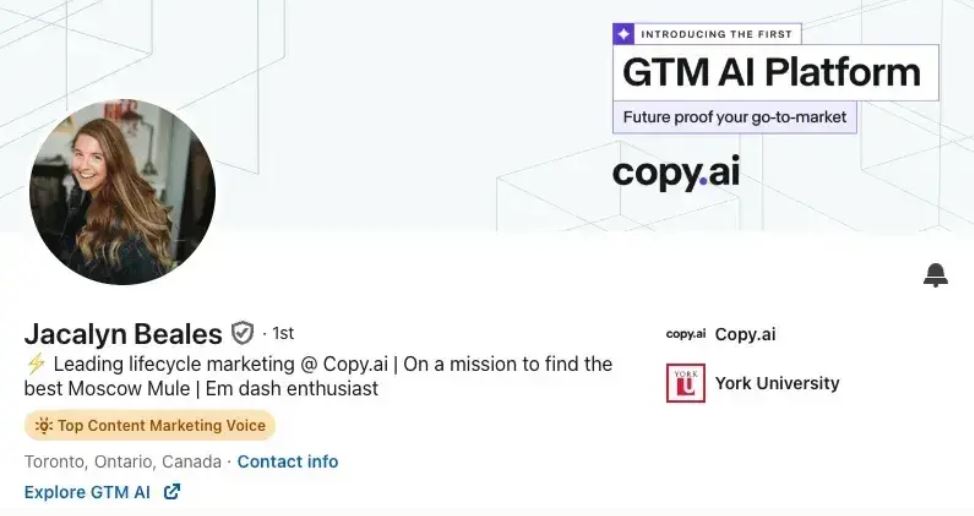
Task: Open the Contact info link
Action: (287, 462)
